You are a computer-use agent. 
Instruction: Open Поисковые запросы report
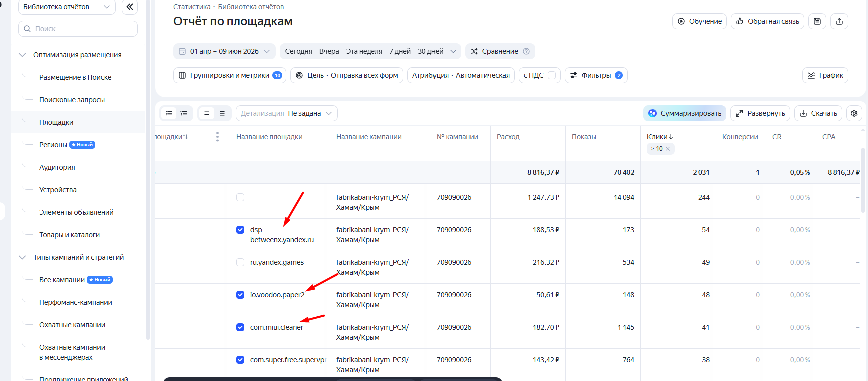(x=72, y=100)
